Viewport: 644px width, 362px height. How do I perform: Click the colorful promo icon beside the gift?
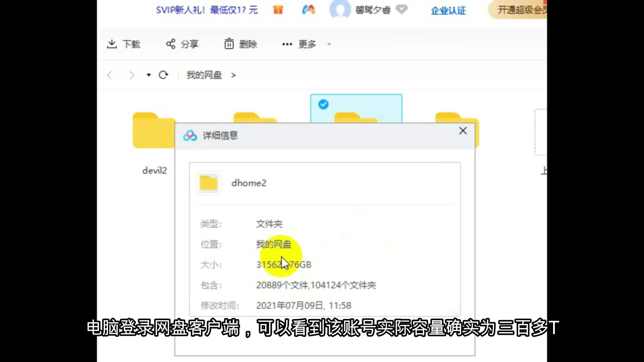pyautogui.click(x=309, y=10)
